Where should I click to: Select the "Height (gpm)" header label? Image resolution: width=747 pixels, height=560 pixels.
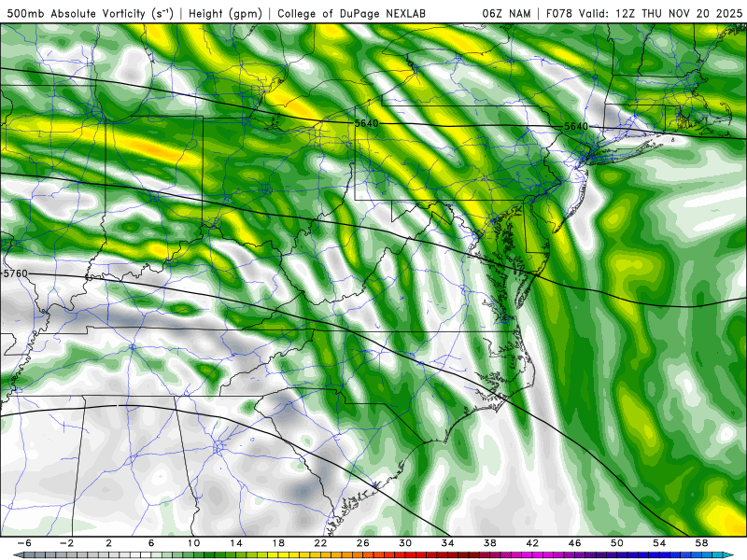(225, 13)
